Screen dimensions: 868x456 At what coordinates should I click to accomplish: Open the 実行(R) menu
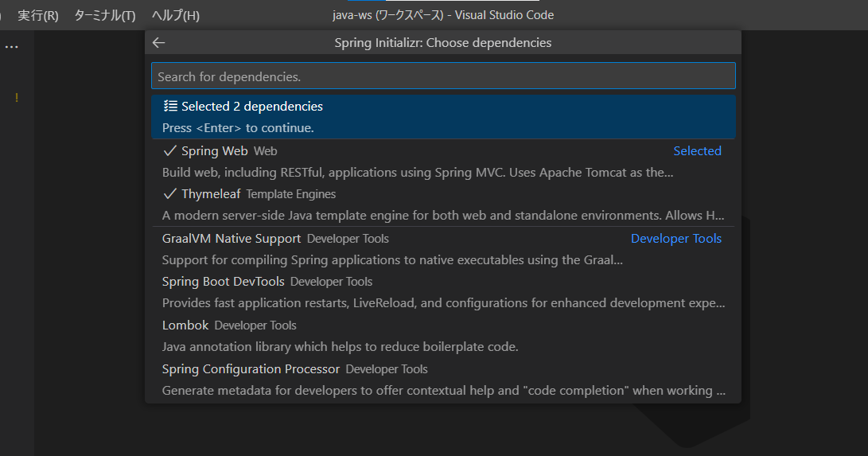38,15
